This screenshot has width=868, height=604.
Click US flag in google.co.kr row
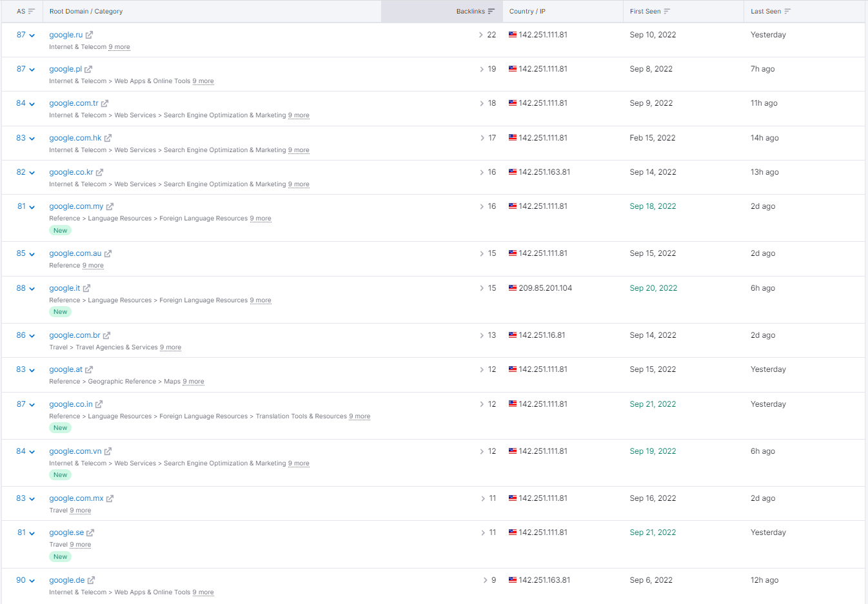(x=513, y=172)
